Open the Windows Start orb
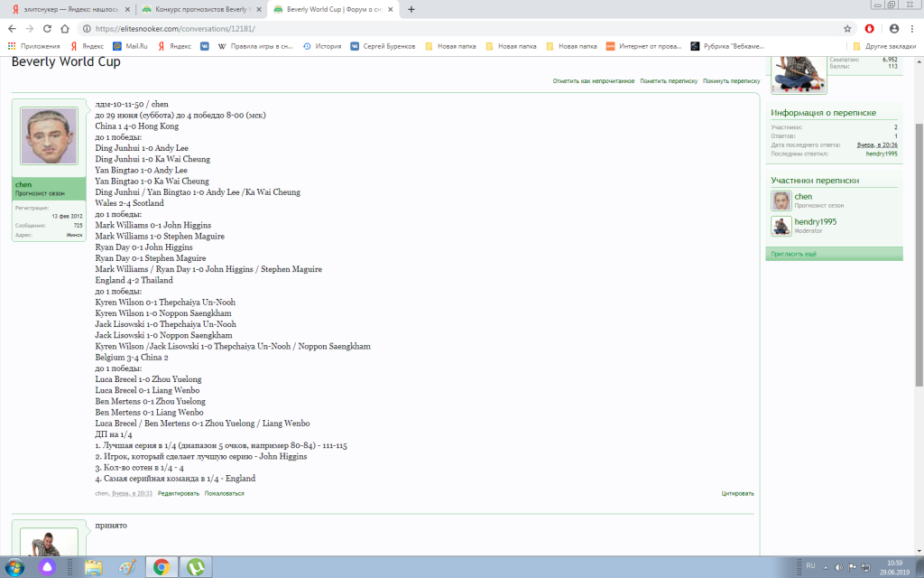Screen dimensions: 924x578 [17, 566]
